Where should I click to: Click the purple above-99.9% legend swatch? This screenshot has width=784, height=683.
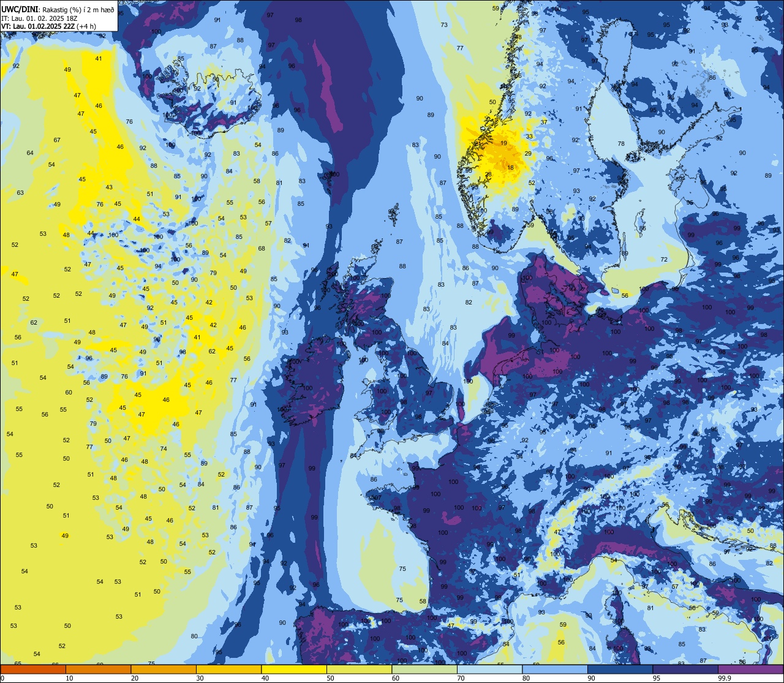pos(750,669)
